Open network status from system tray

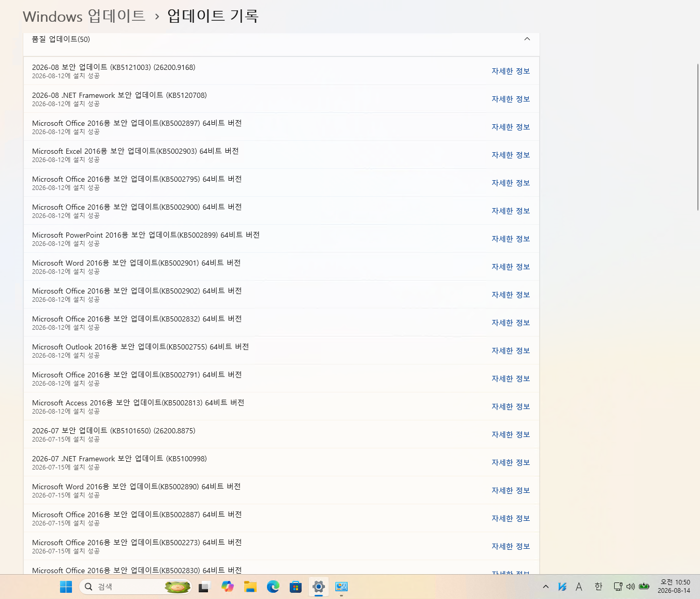point(618,587)
